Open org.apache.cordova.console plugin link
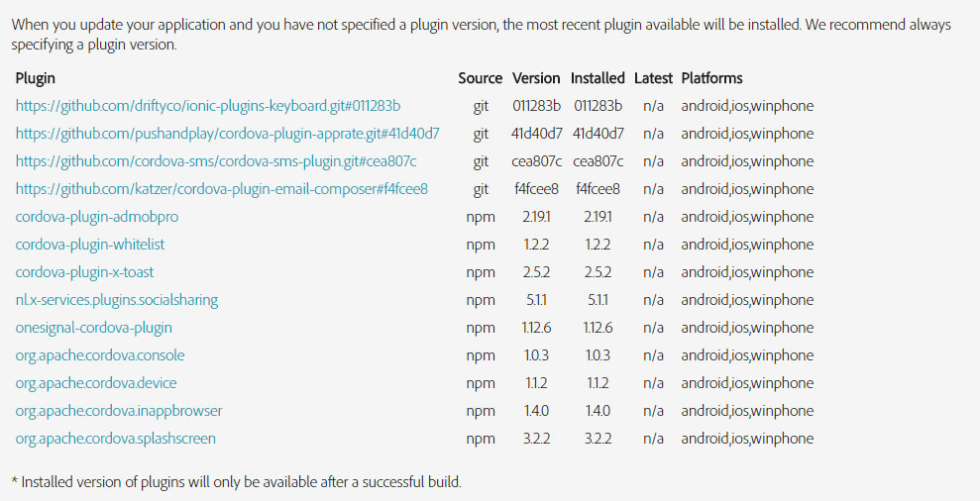 click(x=100, y=355)
